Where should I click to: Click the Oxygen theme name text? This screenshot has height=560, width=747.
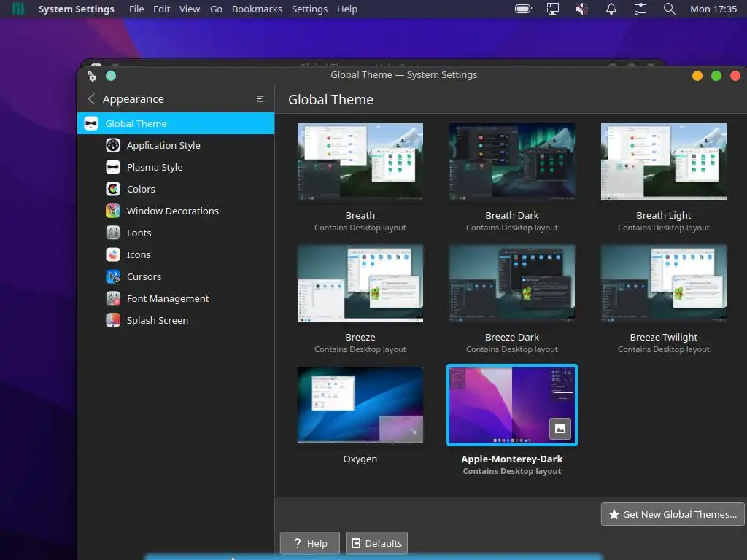click(360, 459)
